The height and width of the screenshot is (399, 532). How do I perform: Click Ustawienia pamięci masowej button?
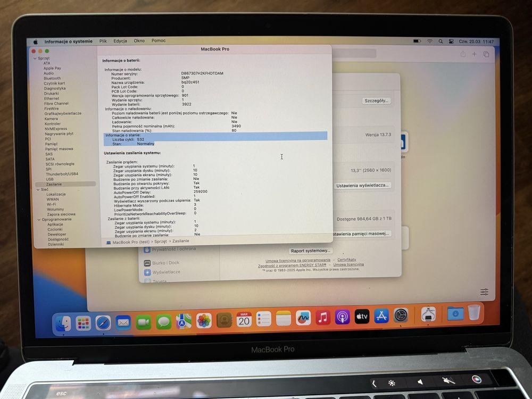coord(361,234)
